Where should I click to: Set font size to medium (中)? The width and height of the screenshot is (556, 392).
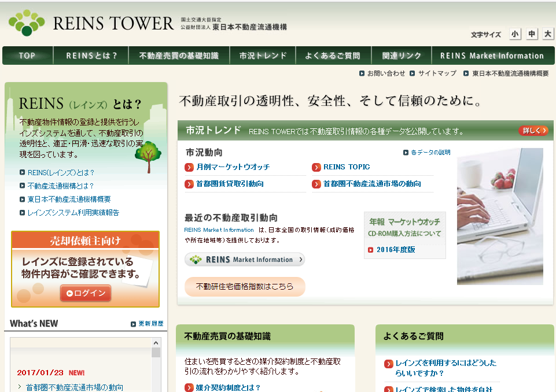532,34
